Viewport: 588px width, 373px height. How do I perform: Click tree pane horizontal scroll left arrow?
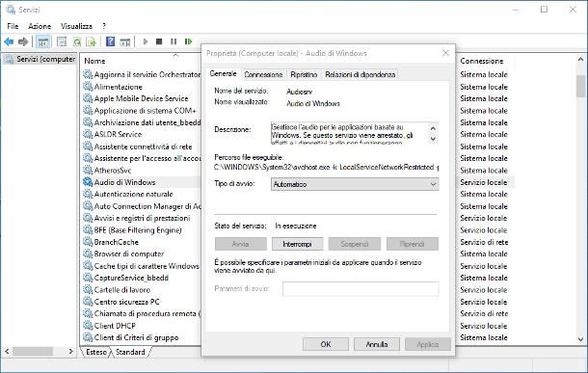pos(7,352)
